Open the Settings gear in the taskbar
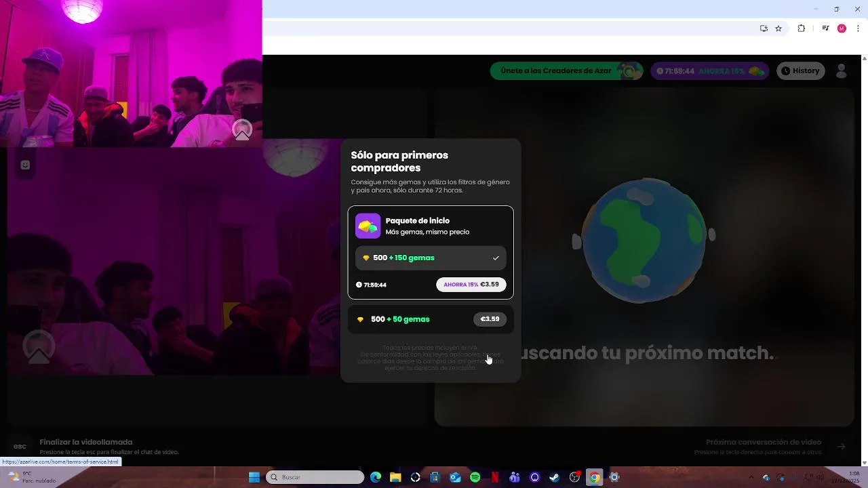 [614, 477]
